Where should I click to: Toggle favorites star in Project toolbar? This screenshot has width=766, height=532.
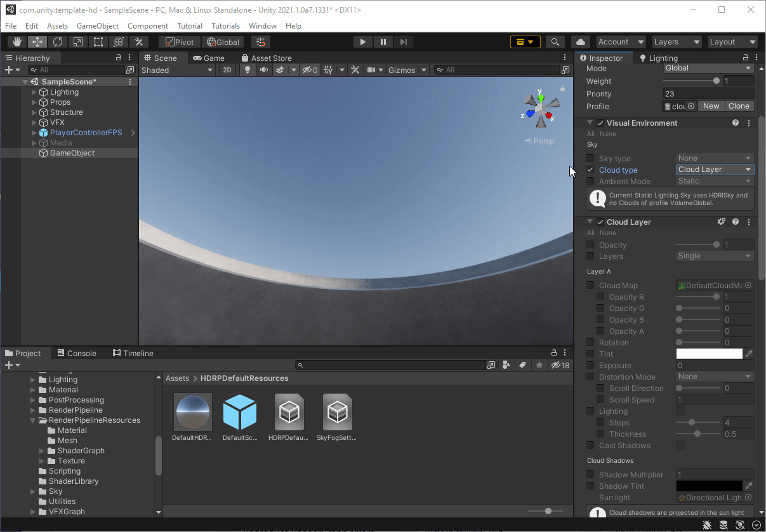tap(539, 365)
